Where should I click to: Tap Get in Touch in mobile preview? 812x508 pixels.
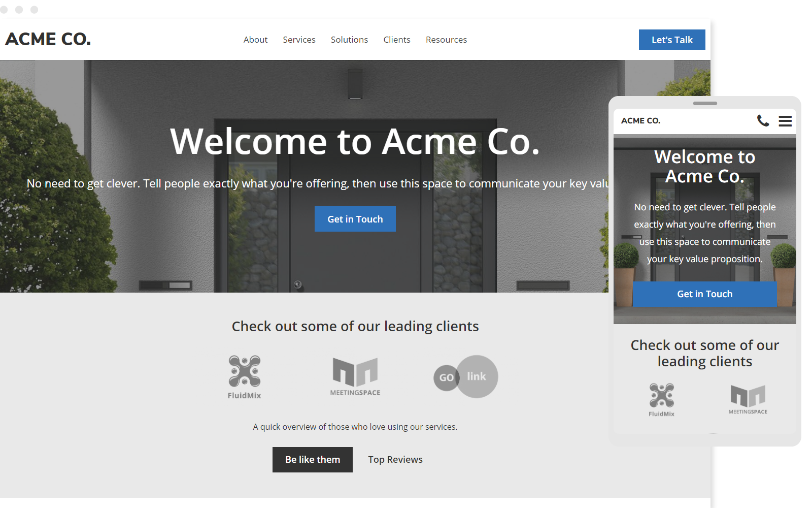(x=705, y=294)
